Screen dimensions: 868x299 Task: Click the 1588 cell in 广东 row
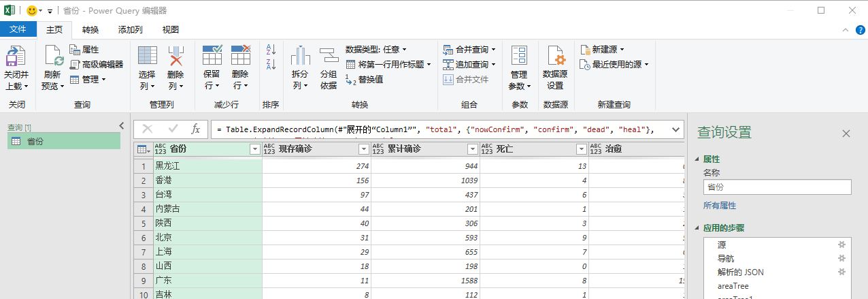point(425,280)
